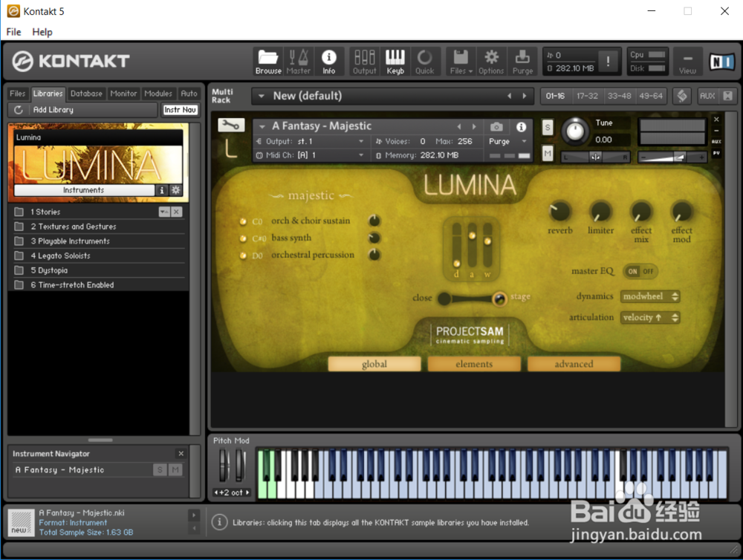Switch to the Auto tab

click(189, 94)
